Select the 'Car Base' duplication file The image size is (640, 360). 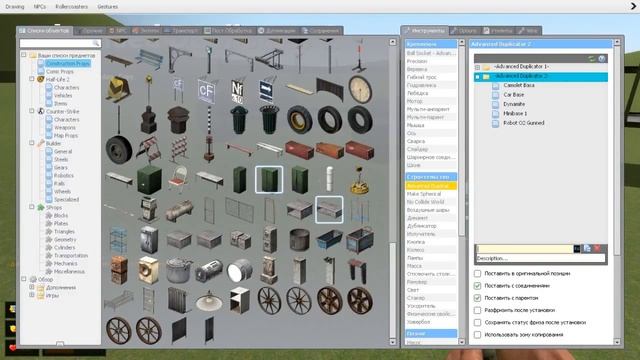(x=513, y=95)
